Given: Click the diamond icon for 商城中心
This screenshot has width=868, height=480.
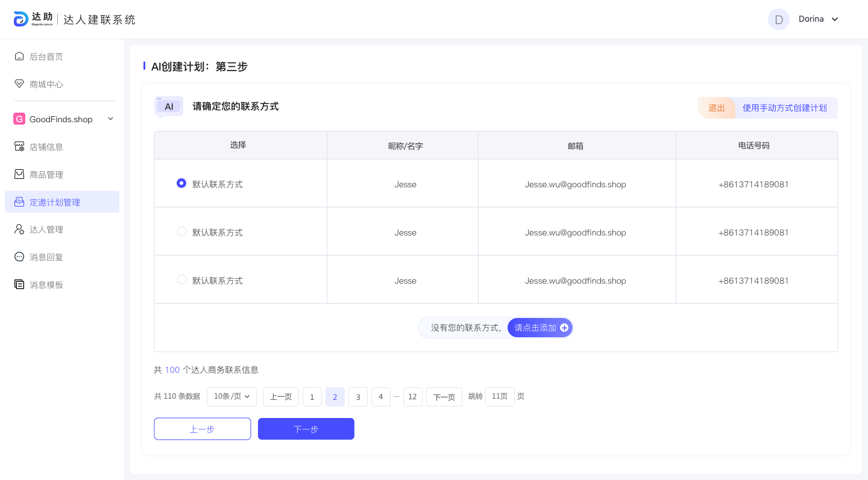Looking at the screenshot, I should pyautogui.click(x=19, y=84).
